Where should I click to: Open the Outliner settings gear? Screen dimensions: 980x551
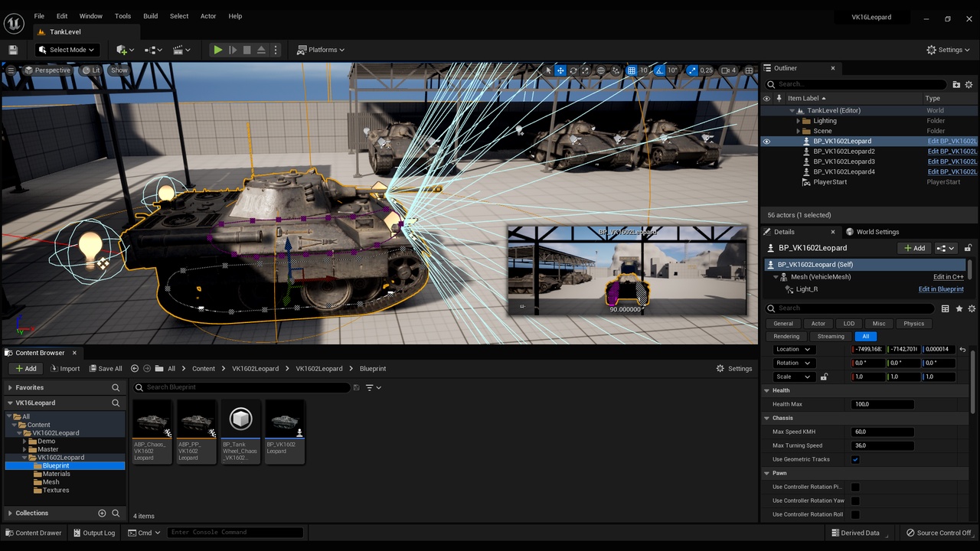coord(969,84)
